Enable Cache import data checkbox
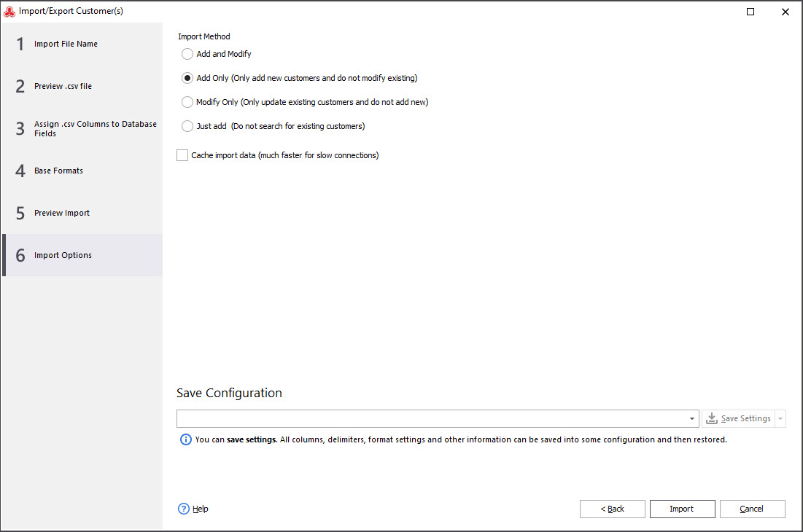Screen dimensions: 803x532 182,155
